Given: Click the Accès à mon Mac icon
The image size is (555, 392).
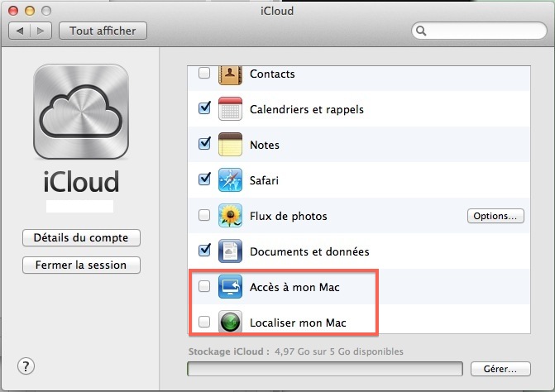Looking at the screenshot, I should point(229,287).
